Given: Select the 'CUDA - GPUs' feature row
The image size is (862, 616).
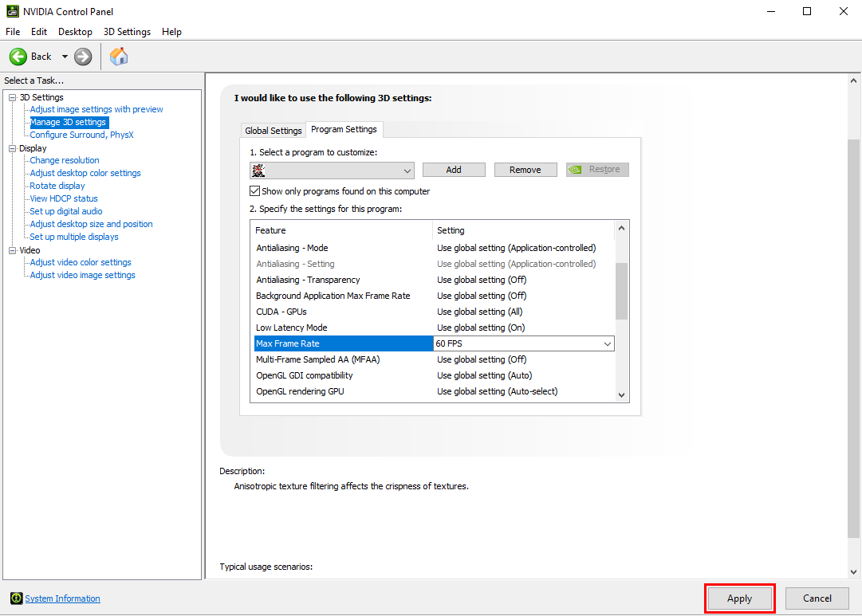Looking at the screenshot, I should coord(433,312).
